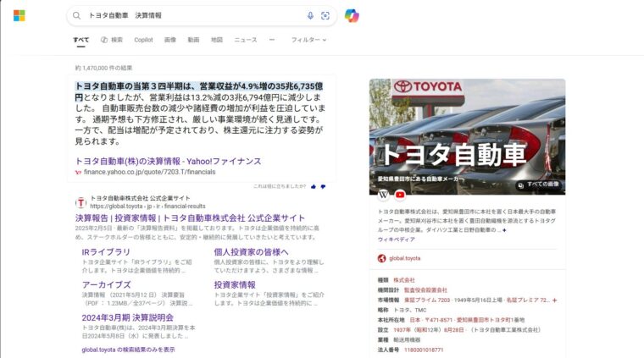Click thumbs down feedback icon
This screenshot has height=358, width=644.
pos(323,186)
